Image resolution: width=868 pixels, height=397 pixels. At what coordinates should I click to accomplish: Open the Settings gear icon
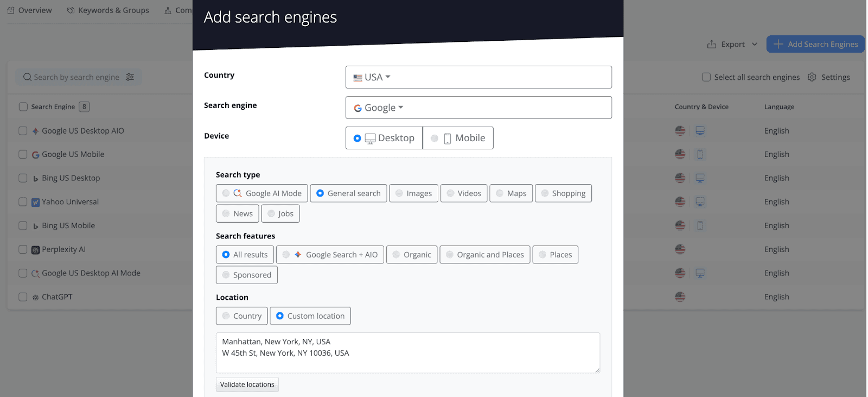[812, 77]
